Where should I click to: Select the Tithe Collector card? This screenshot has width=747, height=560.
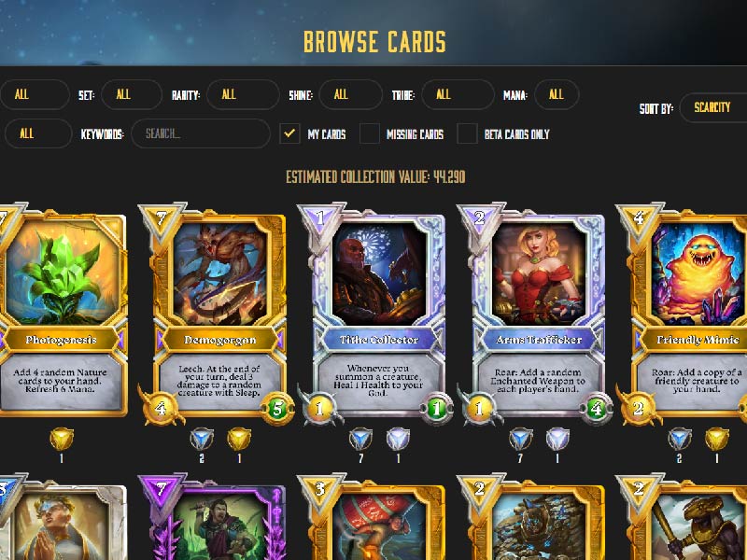[x=377, y=314]
